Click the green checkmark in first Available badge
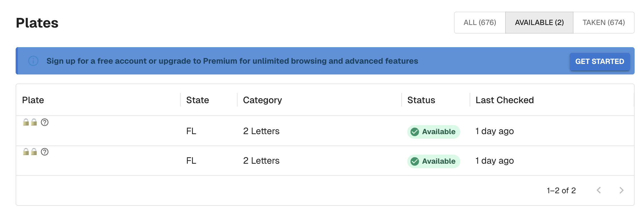This screenshot has height=216, width=644. pyautogui.click(x=415, y=132)
